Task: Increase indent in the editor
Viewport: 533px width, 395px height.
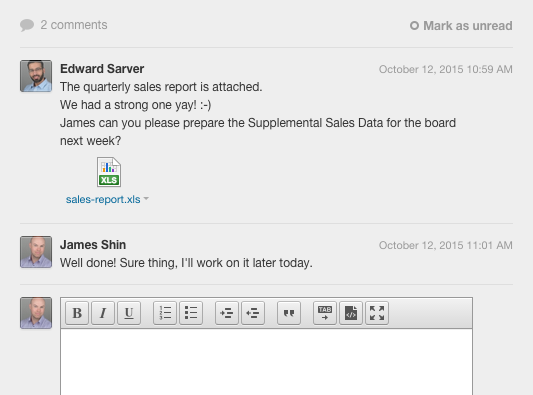Action: 227,313
